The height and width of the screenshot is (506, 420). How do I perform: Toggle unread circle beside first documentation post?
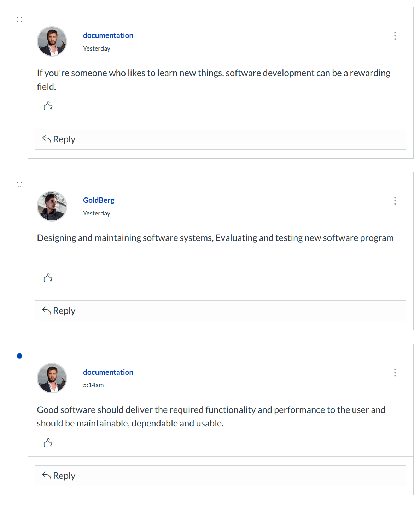pos(19,19)
